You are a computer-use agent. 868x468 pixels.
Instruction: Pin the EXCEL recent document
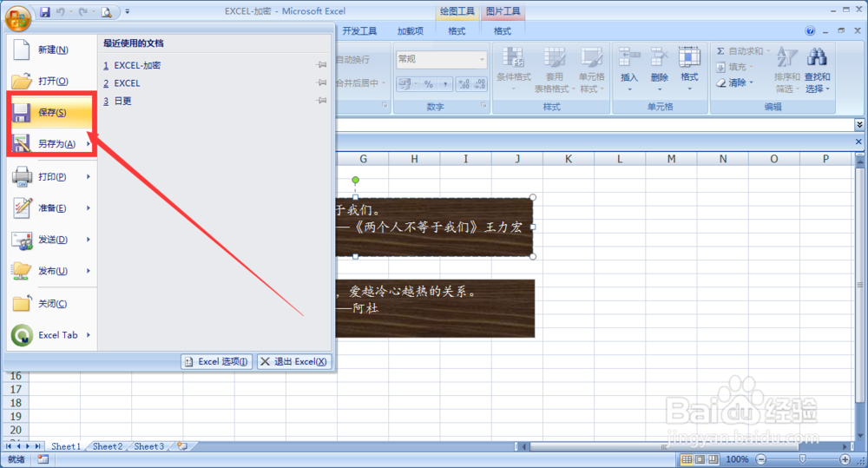click(322, 83)
